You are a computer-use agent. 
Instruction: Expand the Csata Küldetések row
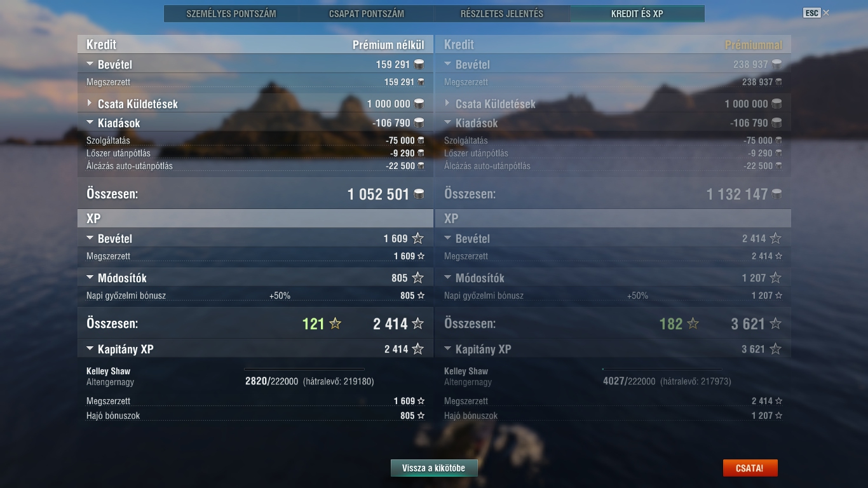pos(90,103)
